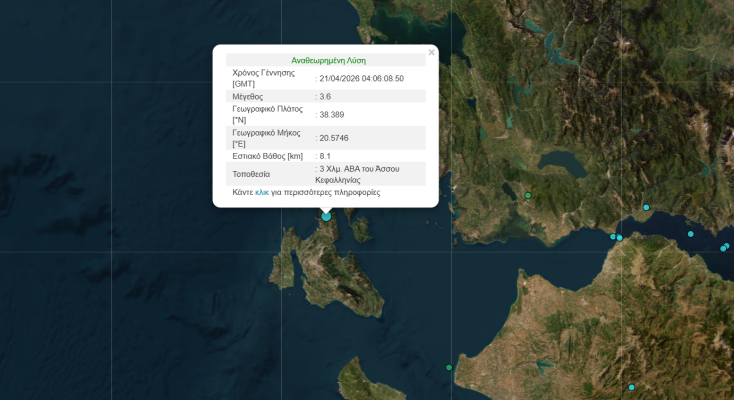Viewport: 734px width, 400px height.
Task: Click the magnitude value 3.6
Action: (x=325, y=96)
